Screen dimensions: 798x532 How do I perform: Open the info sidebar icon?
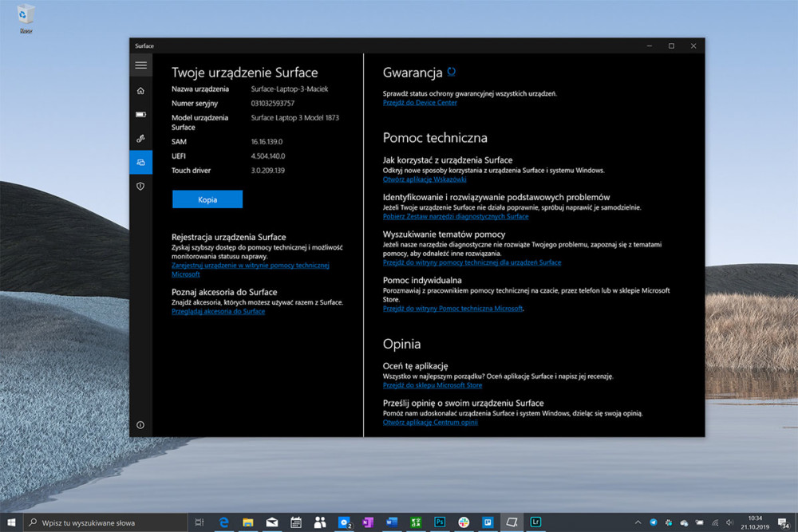point(140,424)
